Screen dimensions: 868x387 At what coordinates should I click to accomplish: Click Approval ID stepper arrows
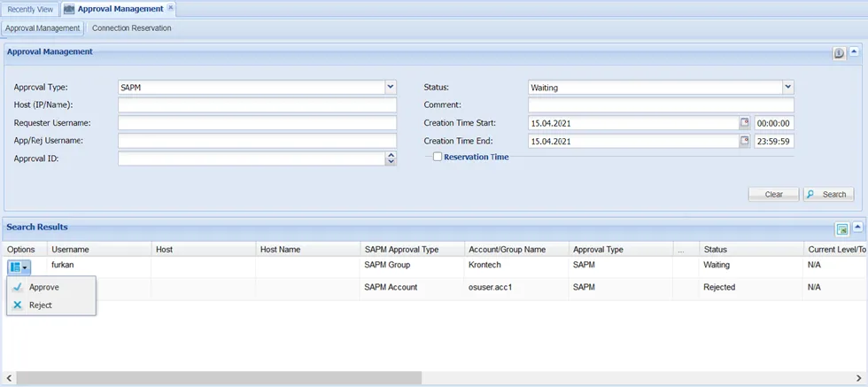[x=391, y=159]
